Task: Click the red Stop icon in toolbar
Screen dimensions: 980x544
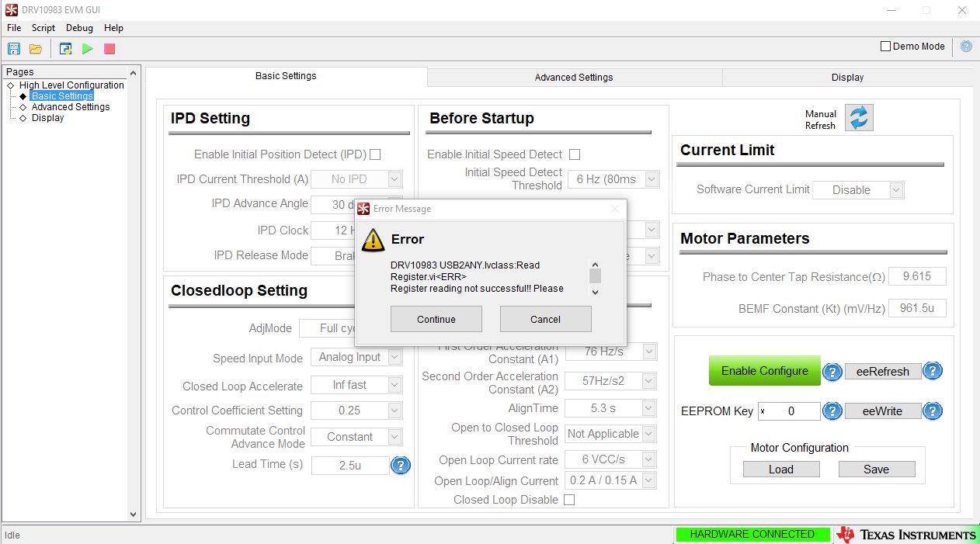Action: (109, 49)
